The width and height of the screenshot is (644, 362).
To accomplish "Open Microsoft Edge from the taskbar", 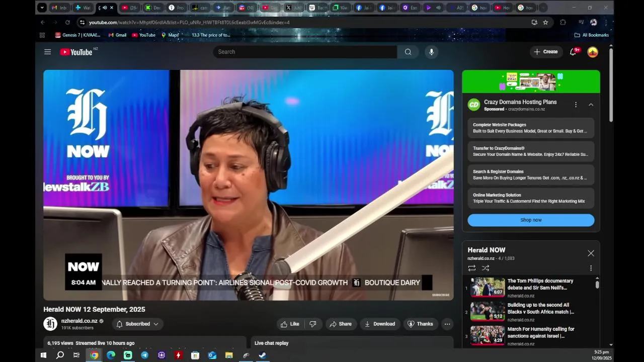I will point(111,355).
